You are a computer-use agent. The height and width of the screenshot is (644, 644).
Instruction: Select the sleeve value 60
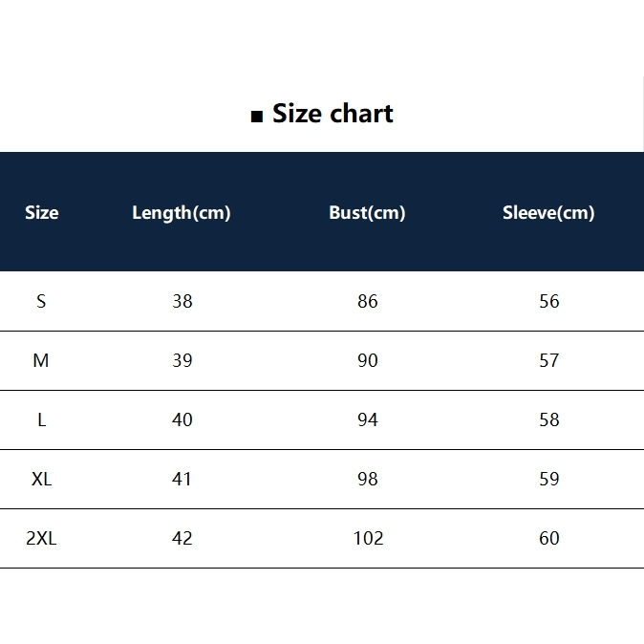(x=549, y=539)
